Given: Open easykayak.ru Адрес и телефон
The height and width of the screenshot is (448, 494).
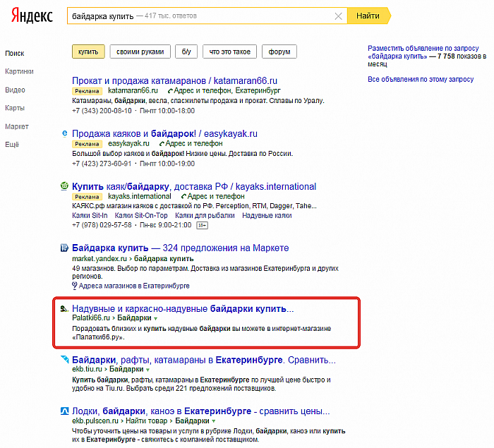Looking at the screenshot, I should [191, 144].
